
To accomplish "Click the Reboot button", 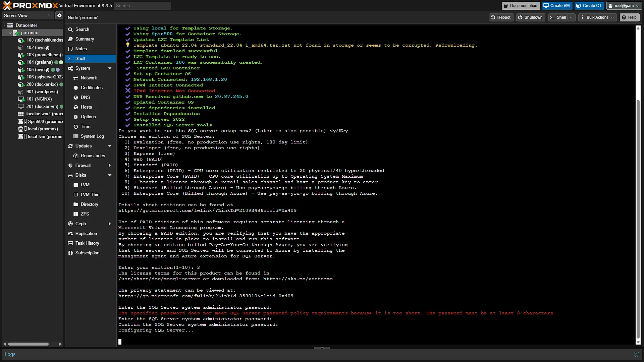I will pyautogui.click(x=501, y=17).
